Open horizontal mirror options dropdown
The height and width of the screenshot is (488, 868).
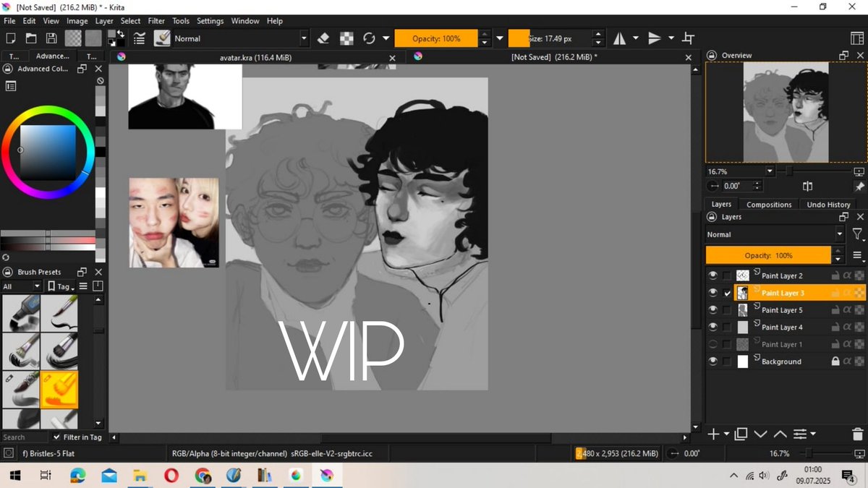pyautogui.click(x=636, y=38)
